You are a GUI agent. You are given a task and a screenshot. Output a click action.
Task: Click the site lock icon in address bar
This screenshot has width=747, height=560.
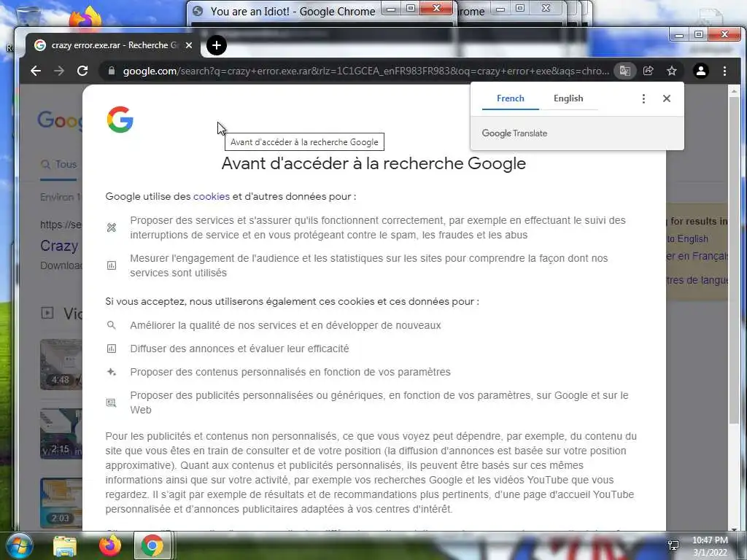[112, 71]
